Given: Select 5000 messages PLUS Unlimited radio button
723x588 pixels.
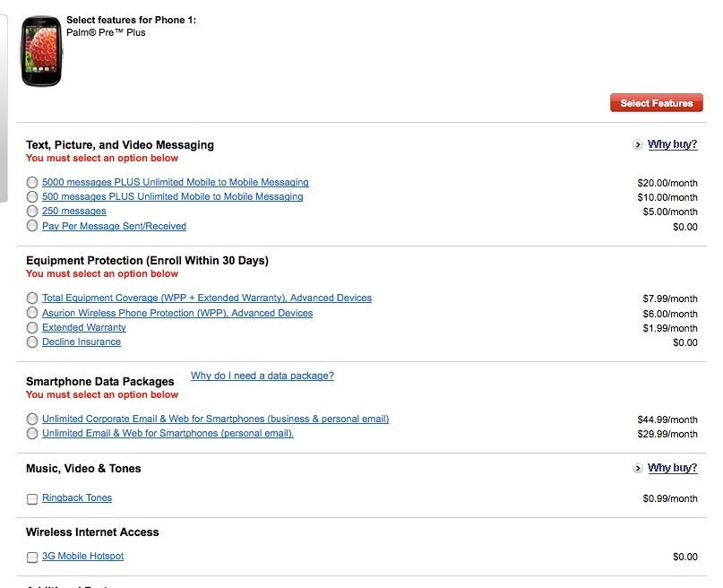Looking at the screenshot, I should pyautogui.click(x=32, y=182).
